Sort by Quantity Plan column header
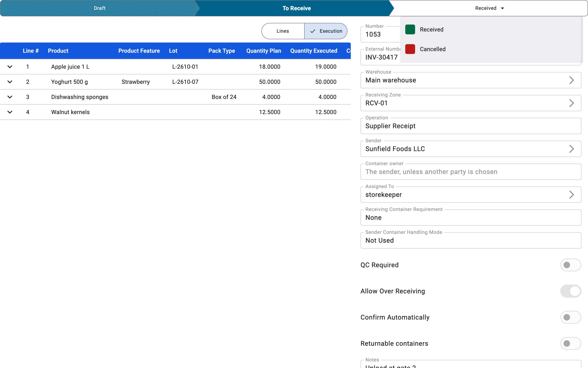Screen dimensions: 588x368 point(264,51)
